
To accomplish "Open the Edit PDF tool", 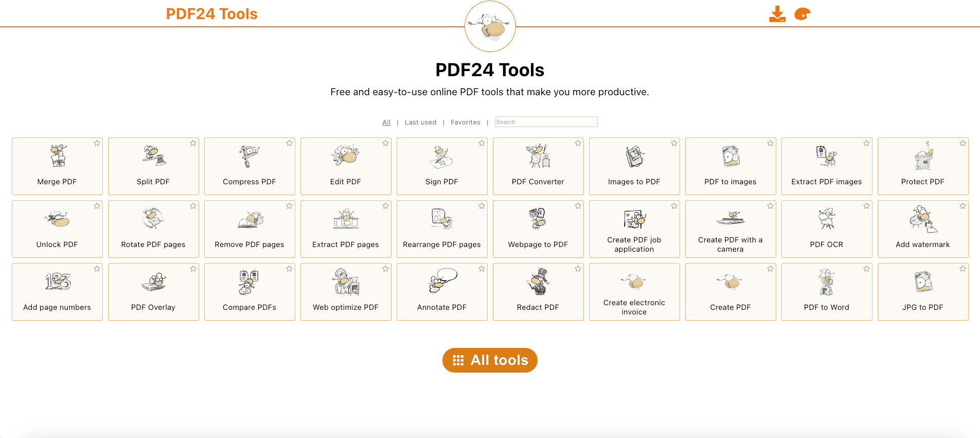I will (x=346, y=166).
